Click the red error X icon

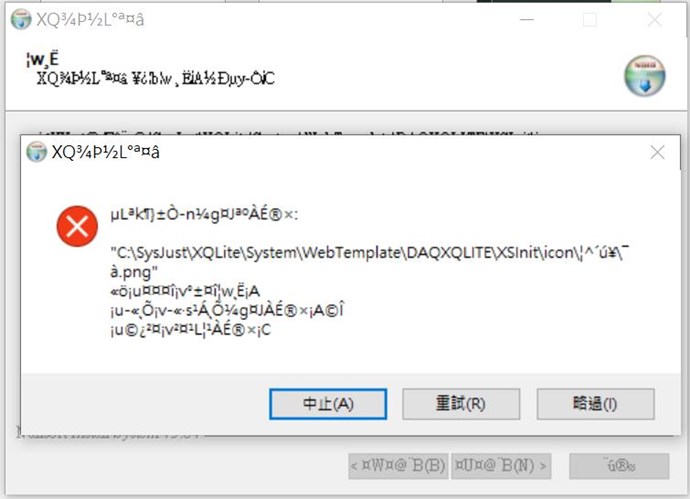pyautogui.click(x=77, y=226)
